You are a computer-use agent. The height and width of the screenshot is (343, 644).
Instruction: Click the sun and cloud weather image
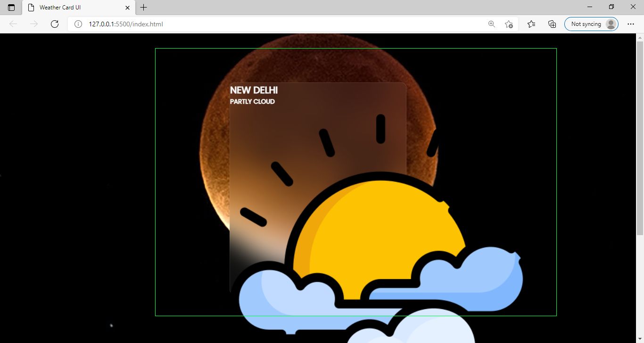[381, 229]
